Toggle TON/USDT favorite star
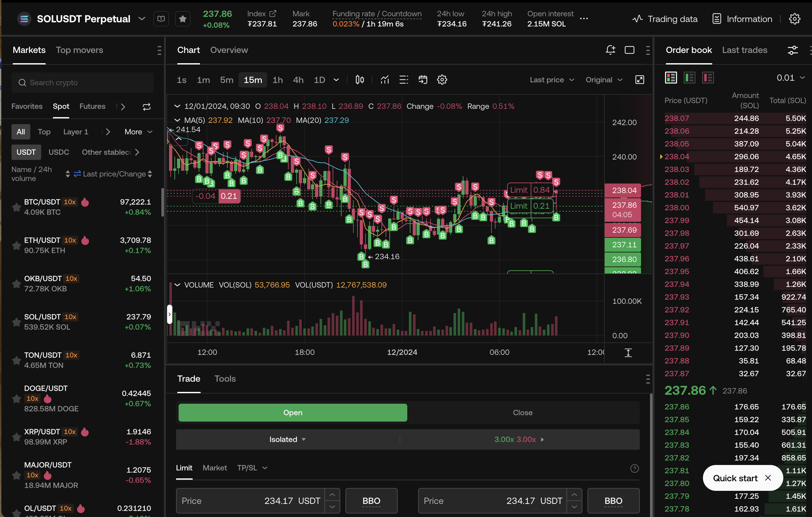812x517 pixels. [16, 360]
